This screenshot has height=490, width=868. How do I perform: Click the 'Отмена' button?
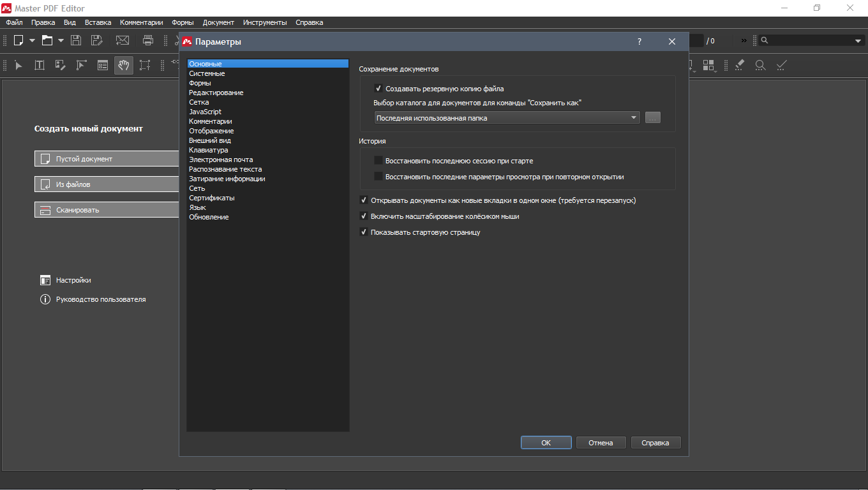601,443
